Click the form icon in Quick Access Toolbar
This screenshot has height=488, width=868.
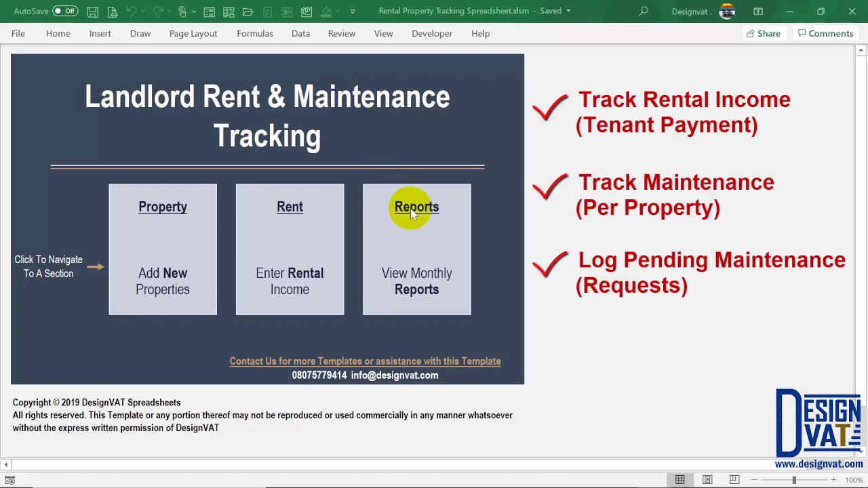coord(210,12)
